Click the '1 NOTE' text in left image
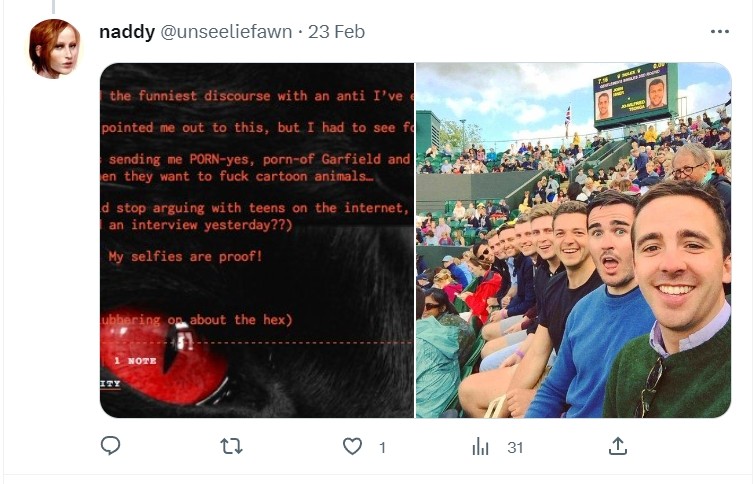The width and height of the screenshot is (755, 484). pyautogui.click(x=135, y=361)
